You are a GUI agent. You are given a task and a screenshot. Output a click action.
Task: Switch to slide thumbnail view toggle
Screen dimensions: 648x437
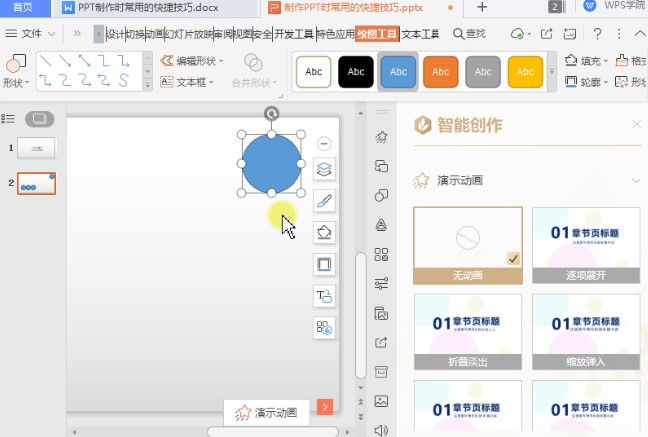tap(40, 119)
